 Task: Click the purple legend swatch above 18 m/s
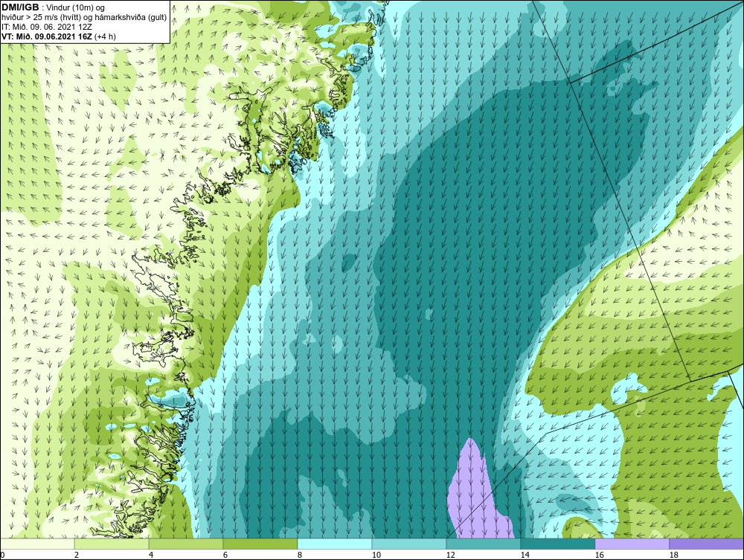[x=707, y=544]
